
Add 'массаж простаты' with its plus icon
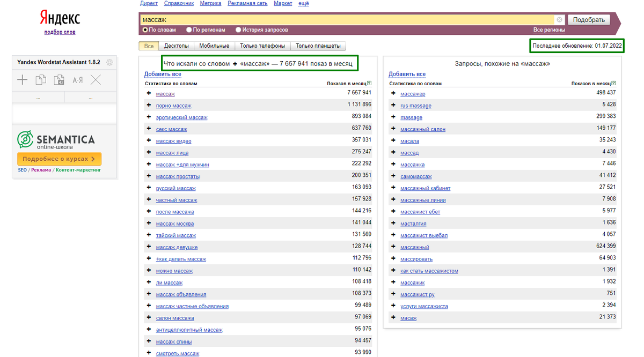pos(149,176)
